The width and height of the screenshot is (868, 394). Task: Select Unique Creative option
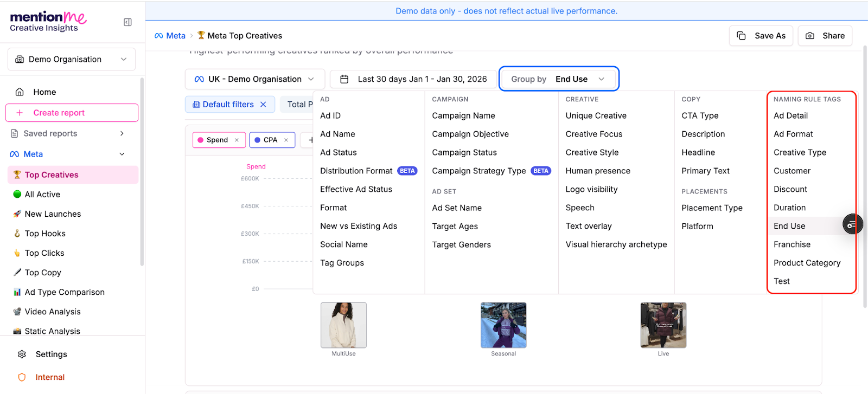click(x=596, y=115)
